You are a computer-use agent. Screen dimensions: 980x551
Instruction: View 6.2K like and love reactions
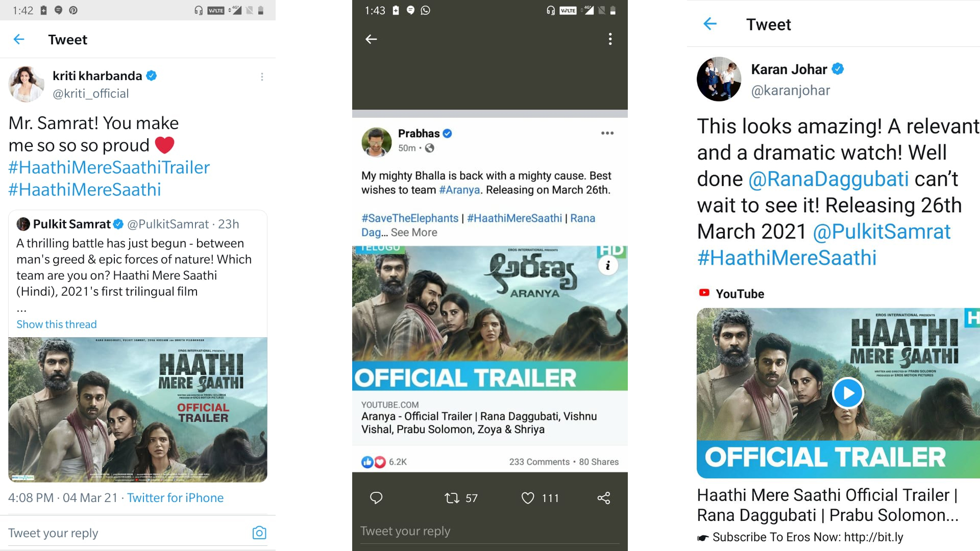click(384, 462)
